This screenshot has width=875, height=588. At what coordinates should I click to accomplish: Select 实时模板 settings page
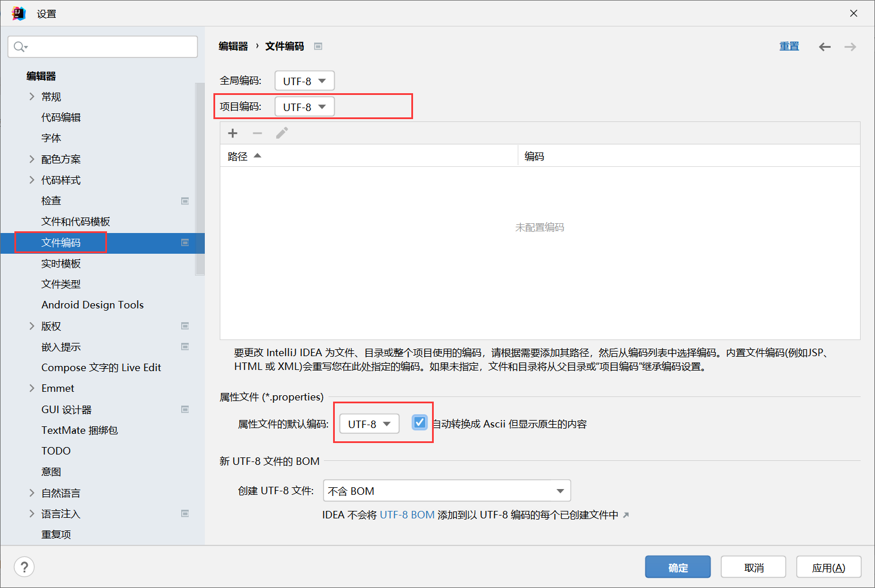click(61, 264)
